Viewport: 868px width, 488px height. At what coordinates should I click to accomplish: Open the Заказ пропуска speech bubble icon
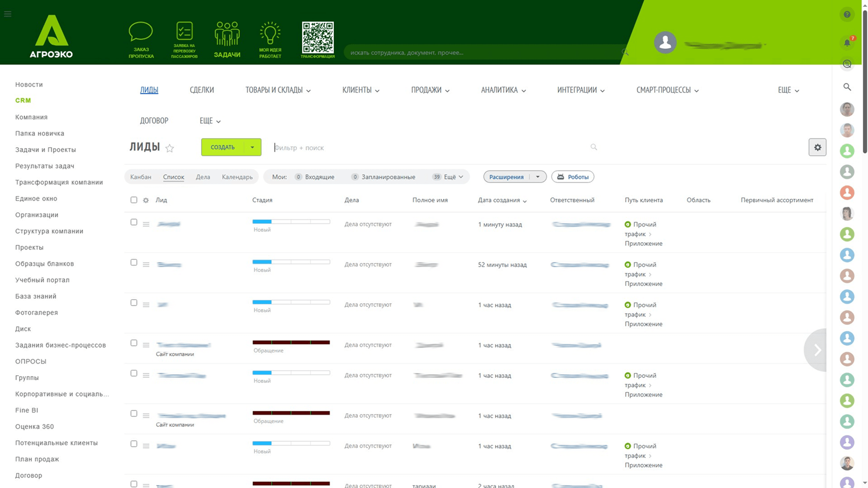(x=141, y=40)
